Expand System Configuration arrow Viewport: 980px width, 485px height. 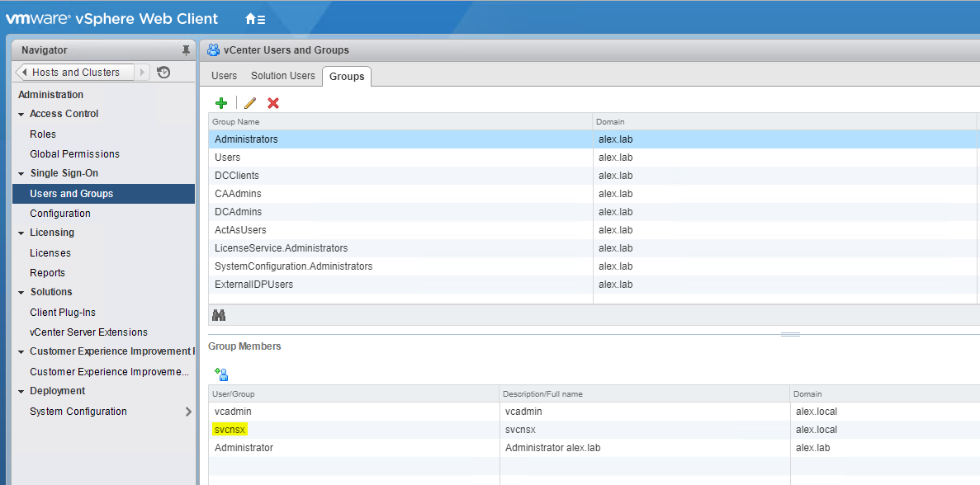188,412
